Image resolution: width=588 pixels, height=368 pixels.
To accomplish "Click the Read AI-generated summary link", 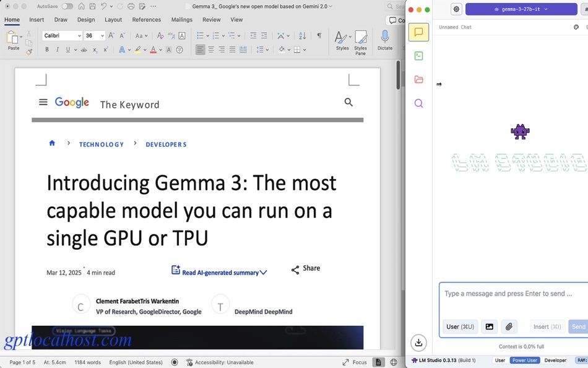I will 219,271.
